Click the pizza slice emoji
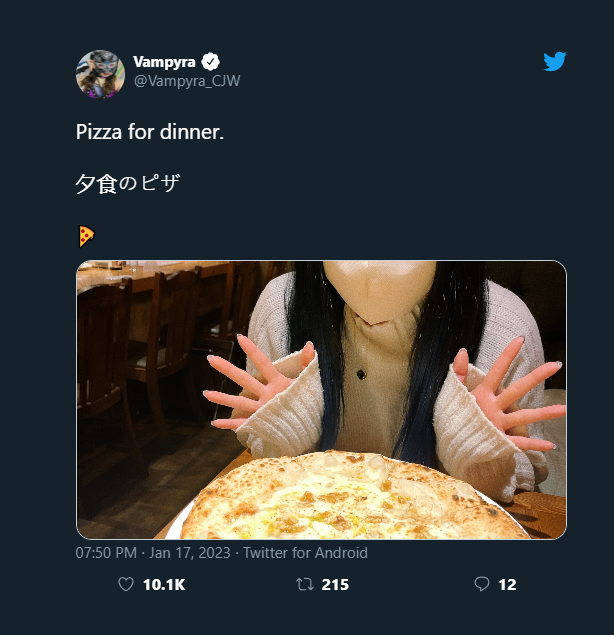The height and width of the screenshot is (635, 614). click(86, 236)
